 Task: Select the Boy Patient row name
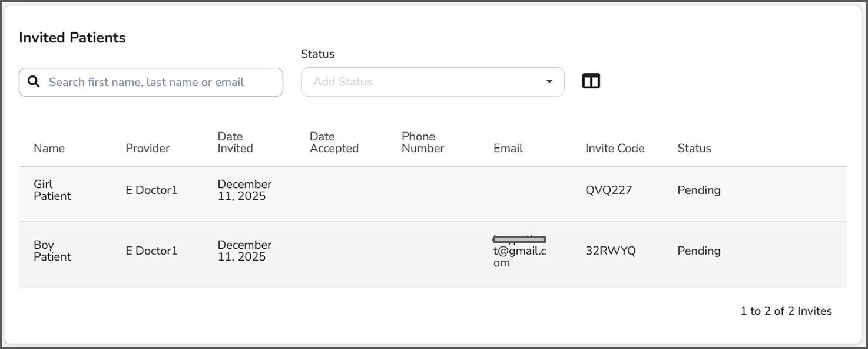click(52, 251)
